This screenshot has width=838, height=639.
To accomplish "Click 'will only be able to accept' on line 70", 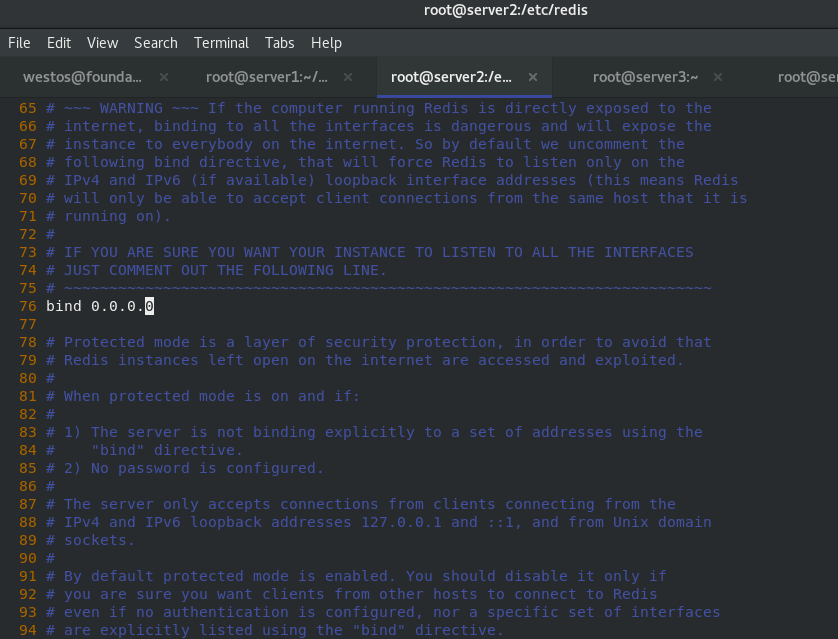I will [185, 198].
